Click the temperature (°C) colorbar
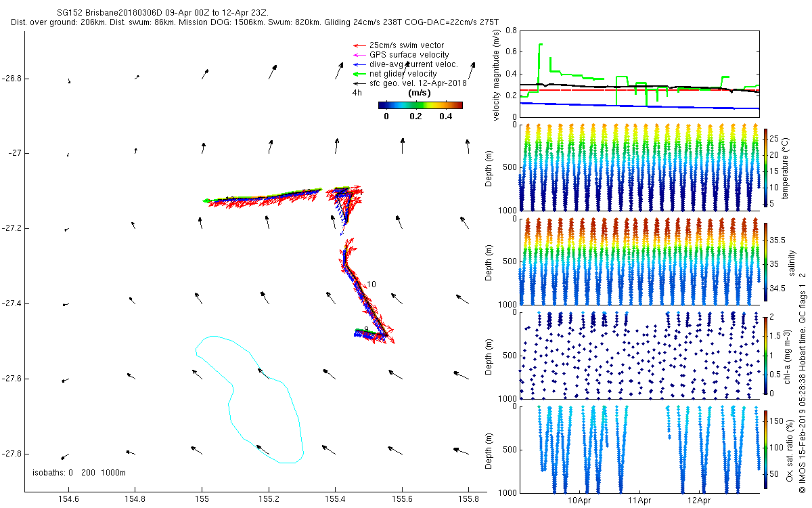This screenshot has height=508, width=812. coord(765,167)
